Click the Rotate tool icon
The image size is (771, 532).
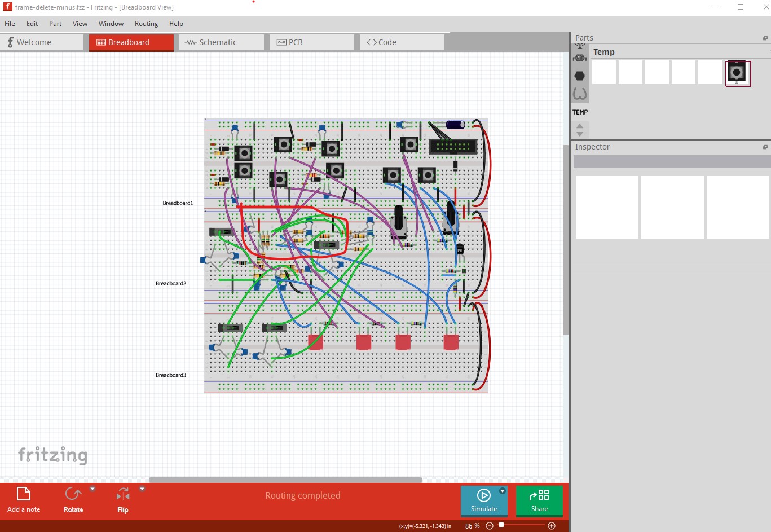click(x=73, y=494)
